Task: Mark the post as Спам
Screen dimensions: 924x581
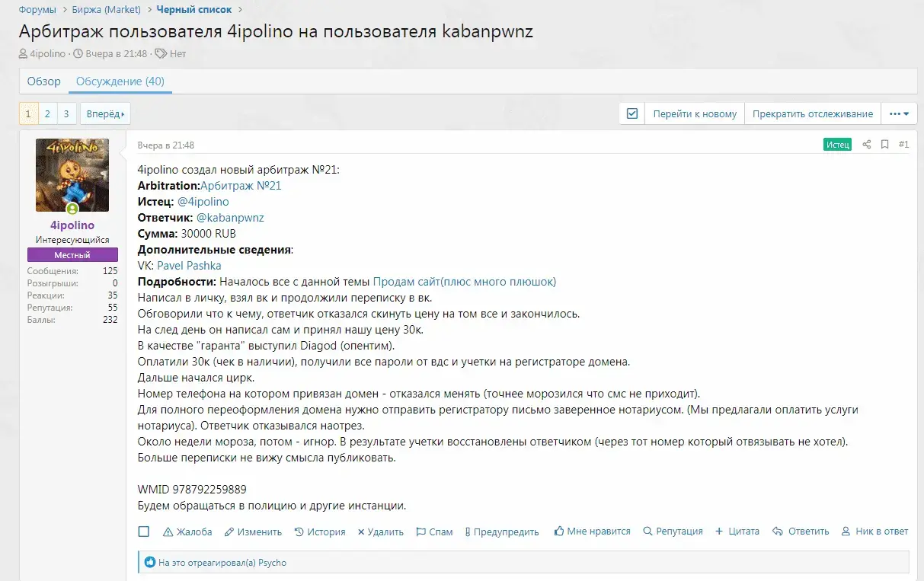Action: (x=434, y=532)
